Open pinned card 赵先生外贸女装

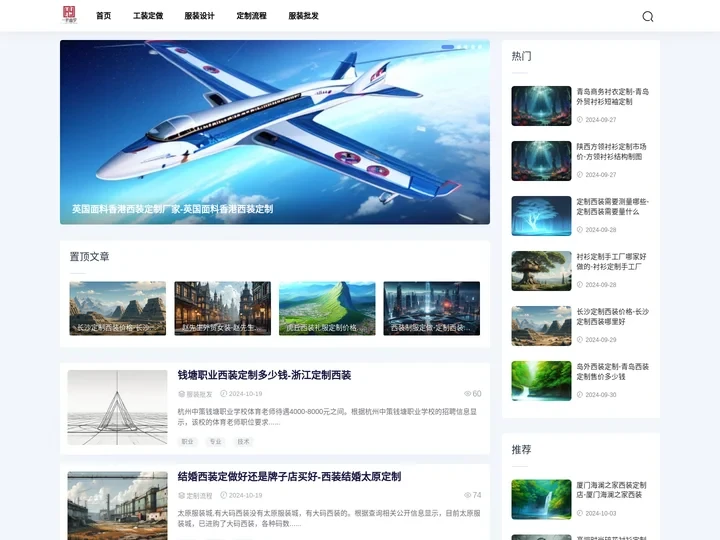pos(222,308)
